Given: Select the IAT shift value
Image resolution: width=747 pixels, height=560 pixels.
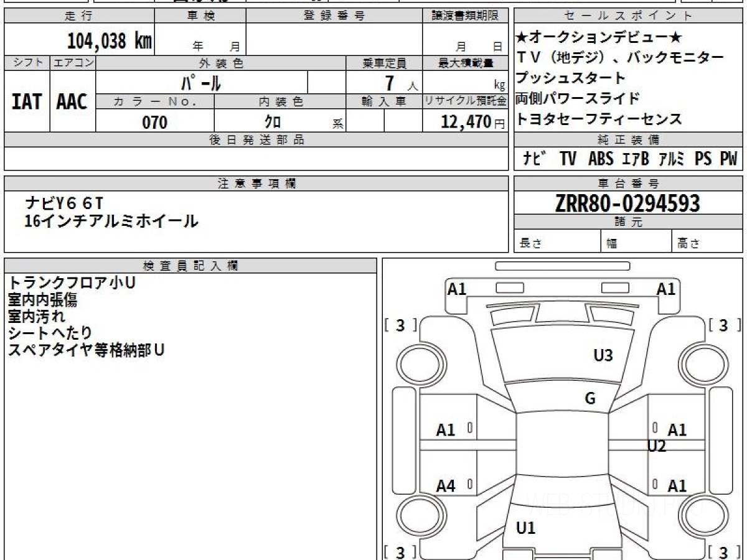Looking at the screenshot, I should [x=27, y=101].
